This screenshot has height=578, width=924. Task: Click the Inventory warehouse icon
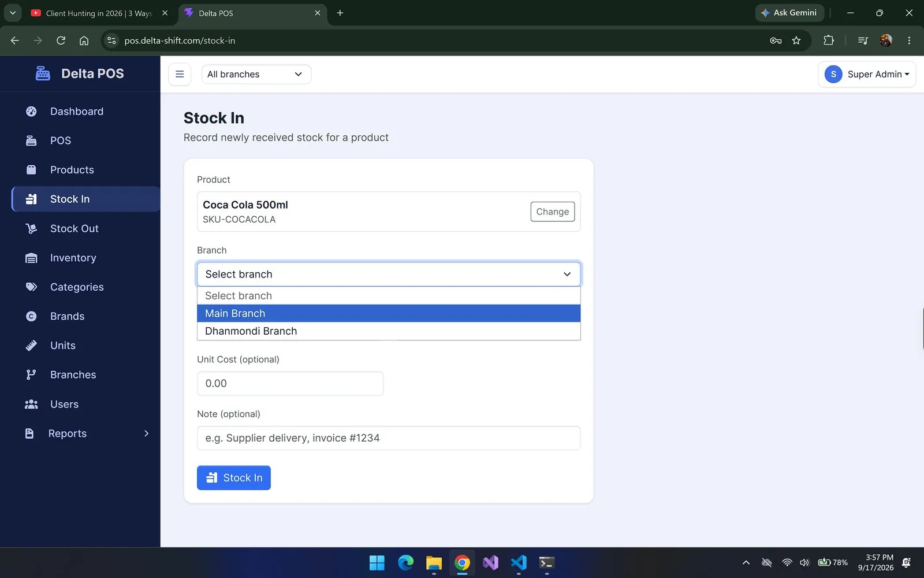[31, 258]
